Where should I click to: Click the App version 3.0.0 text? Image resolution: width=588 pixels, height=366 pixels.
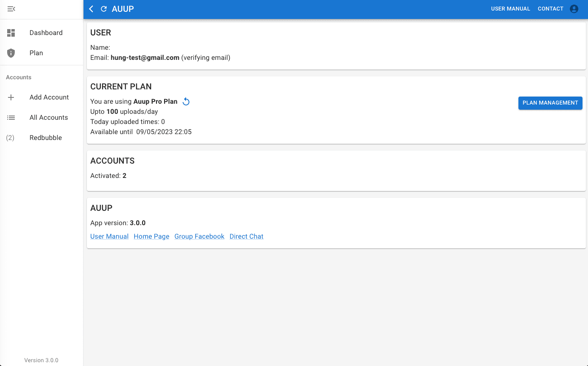pyautogui.click(x=118, y=223)
